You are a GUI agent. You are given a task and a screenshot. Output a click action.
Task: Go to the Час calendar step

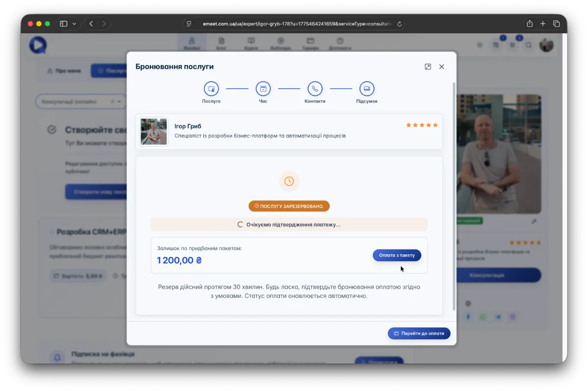pos(263,89)
